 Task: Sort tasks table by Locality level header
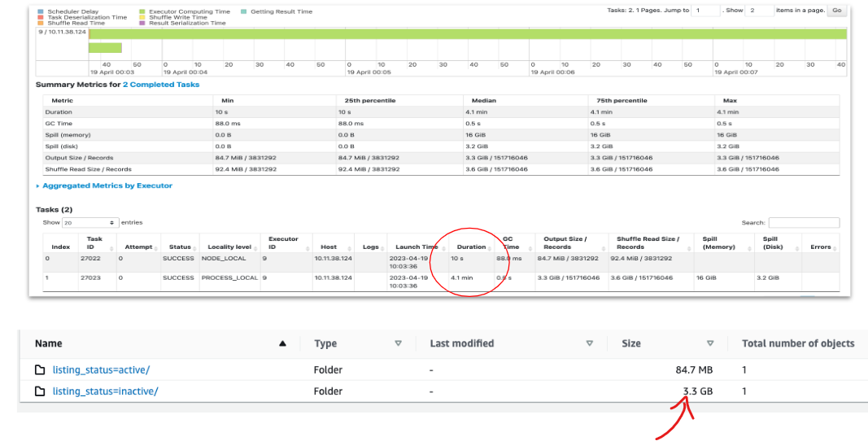[231, 247]
